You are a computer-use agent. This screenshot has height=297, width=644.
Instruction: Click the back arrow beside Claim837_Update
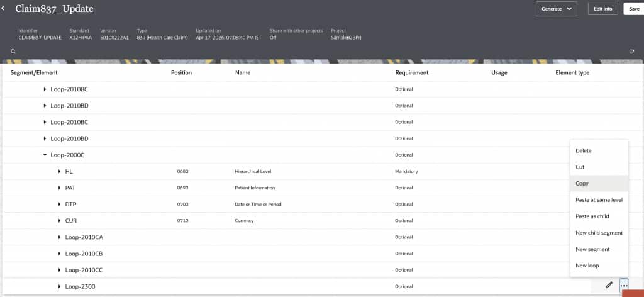[x=4, y=9]
